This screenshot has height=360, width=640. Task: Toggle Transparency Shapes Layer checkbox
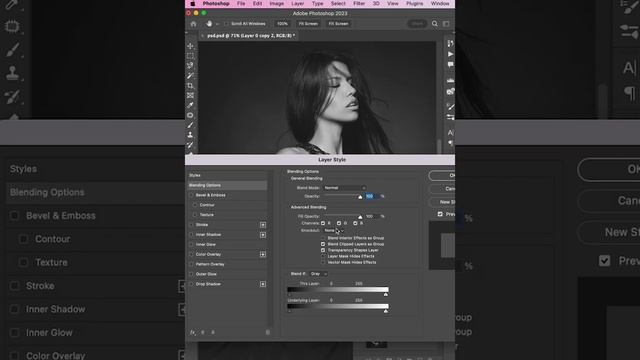323,250
